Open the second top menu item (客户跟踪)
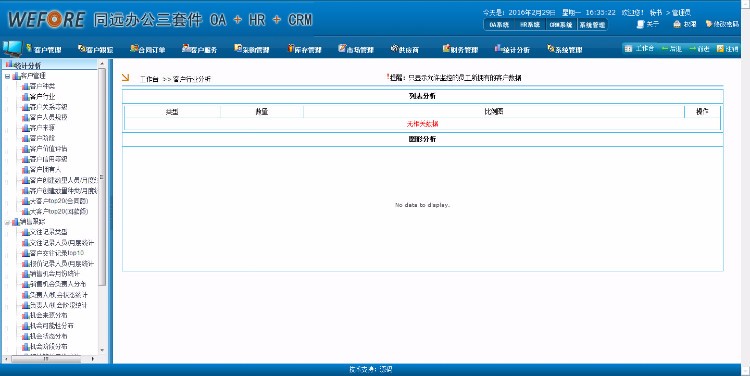 [x=96, y=49]
